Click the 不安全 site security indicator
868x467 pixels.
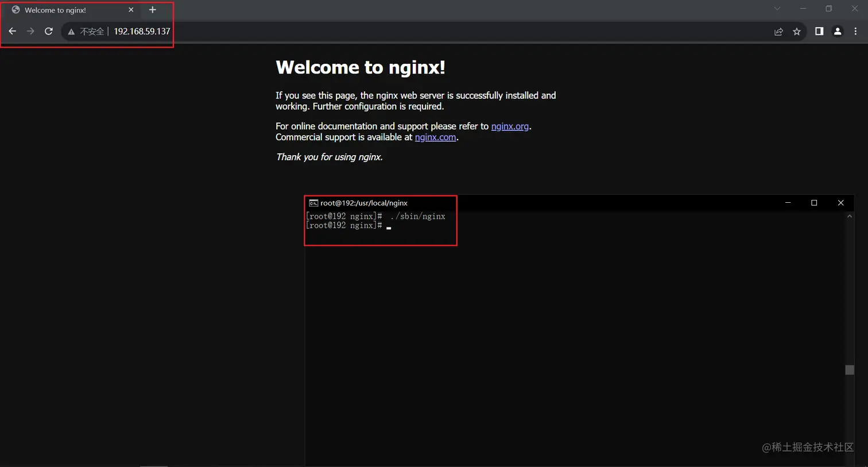(x=86, y=31)
